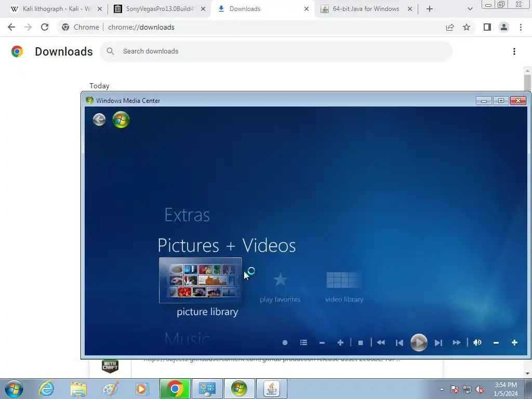Fast forward playback
Image resolution: width=532 pixels, height=399 pixels.
(457, 343)
